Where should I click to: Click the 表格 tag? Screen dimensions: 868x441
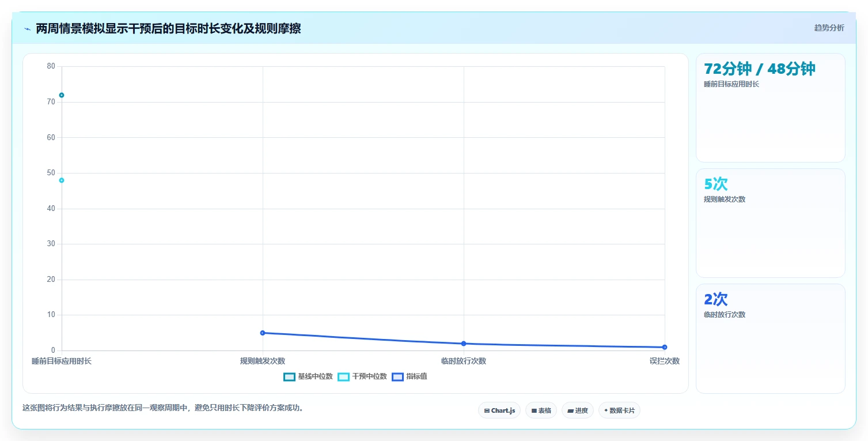(x=541, y=410)
